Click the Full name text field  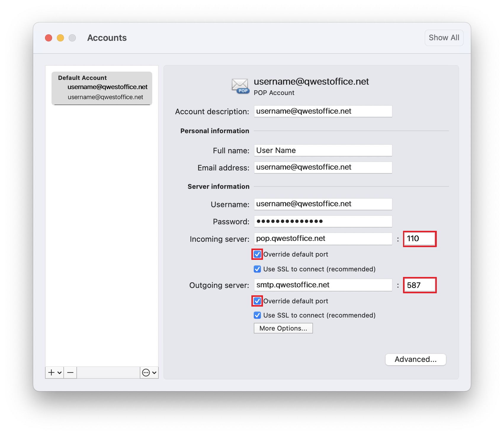pyautogui.click(x=323, y=150)
